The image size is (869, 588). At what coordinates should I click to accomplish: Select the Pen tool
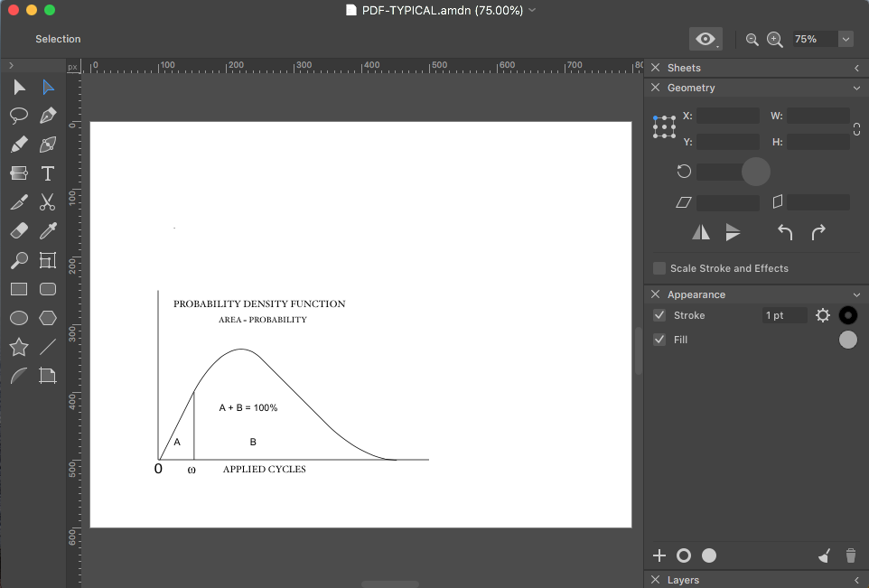48,116
